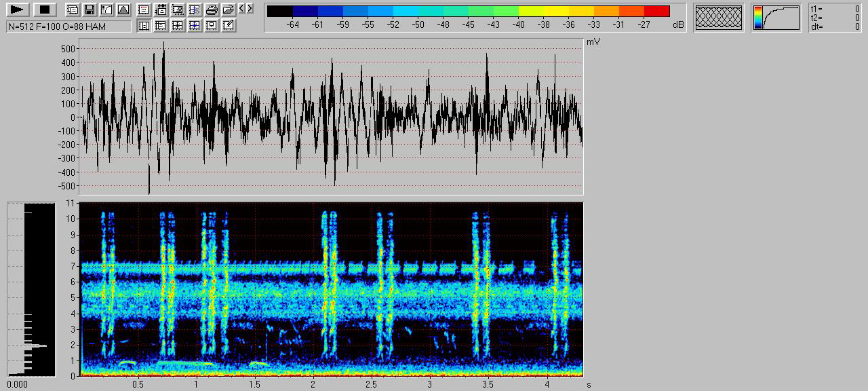Click the waveform display near the 400 mV gridline
Image resolution: width=868 pixels, height=391 pixels.
point(331,62)
